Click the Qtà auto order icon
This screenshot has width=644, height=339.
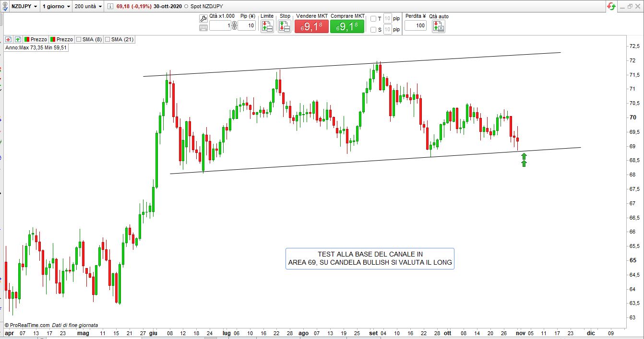pyautogui.click(x=438, y=26)
